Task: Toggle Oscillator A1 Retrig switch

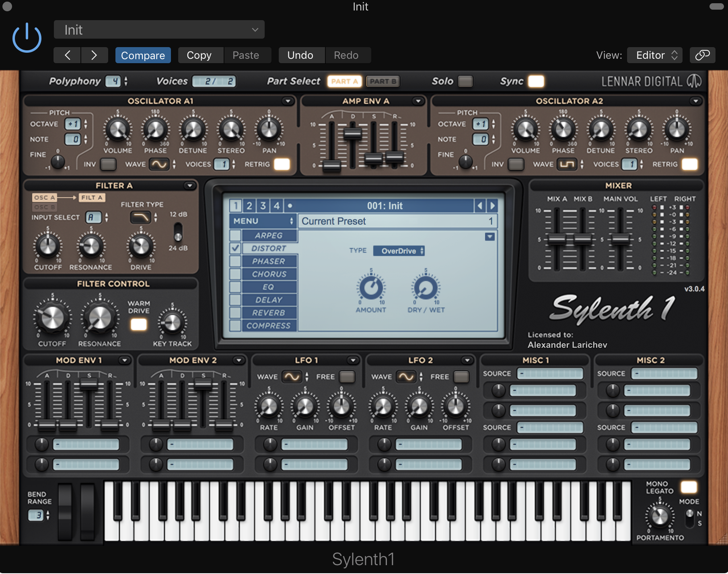Action: coord(282,164)
